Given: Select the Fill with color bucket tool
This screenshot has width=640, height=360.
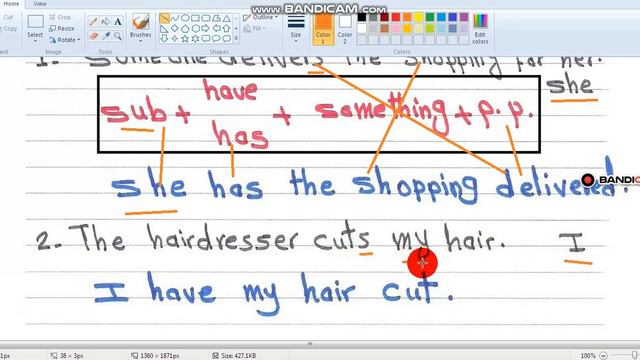Looking at the screenshot, I should point(105,21).
